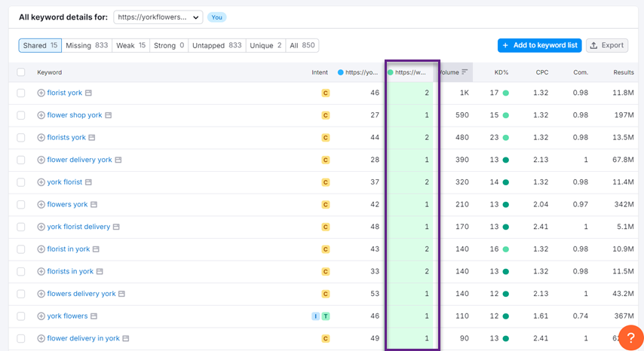Switch to the Missing 833 tab
Screen dimensions: 644x351
point(87,45)
